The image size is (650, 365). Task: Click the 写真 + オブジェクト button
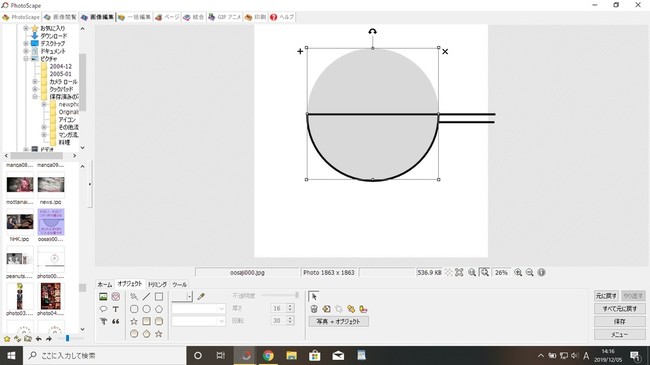click(x=339, y=321)
